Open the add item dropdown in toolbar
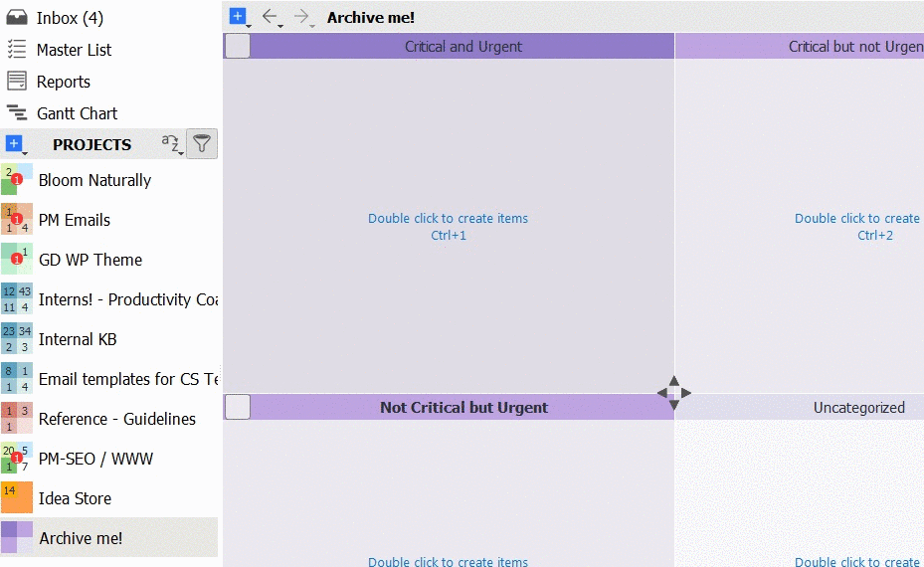The image size is (924, 567). 239,17
